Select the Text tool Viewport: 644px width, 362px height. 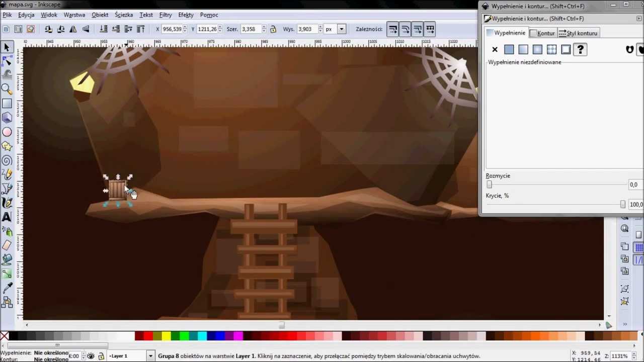click(x=8, y=217)
